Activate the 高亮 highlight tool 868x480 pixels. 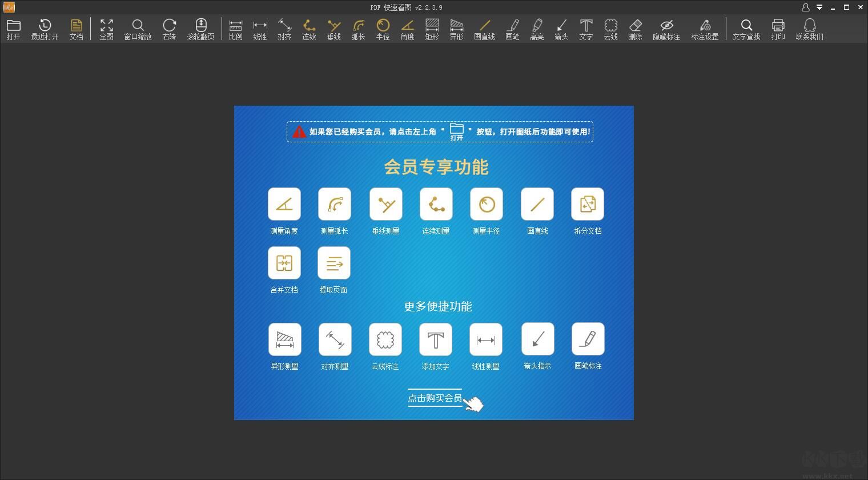pyautogui.click(x=536, y=29)
